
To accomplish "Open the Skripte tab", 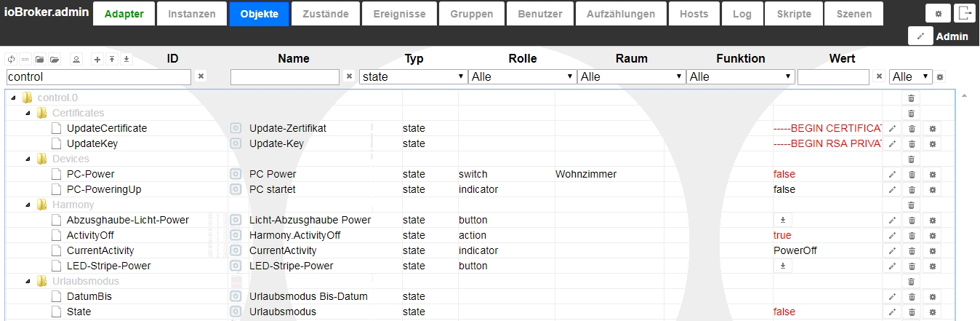I will (x=794, y=14).
